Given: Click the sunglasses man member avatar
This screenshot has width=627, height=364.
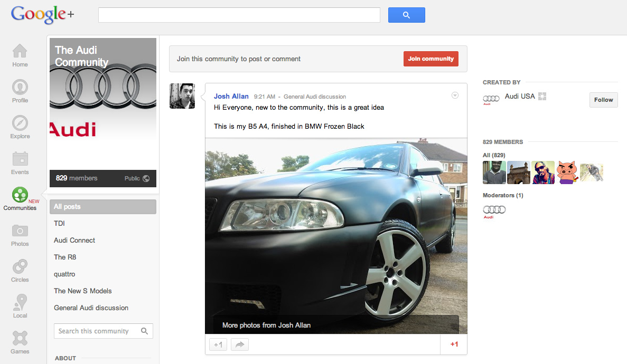Looking at the screenshot, I should 543,172.
